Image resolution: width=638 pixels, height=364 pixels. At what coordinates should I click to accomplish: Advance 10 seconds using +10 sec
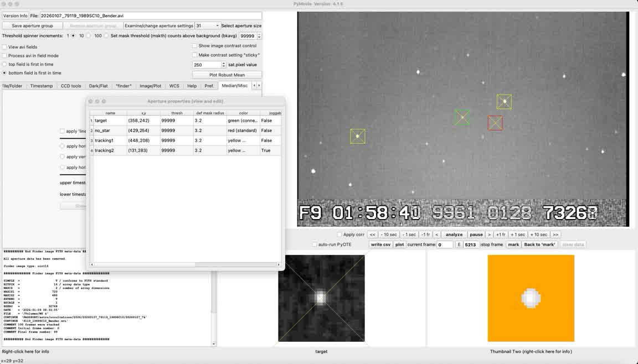(x=538, y=235)
